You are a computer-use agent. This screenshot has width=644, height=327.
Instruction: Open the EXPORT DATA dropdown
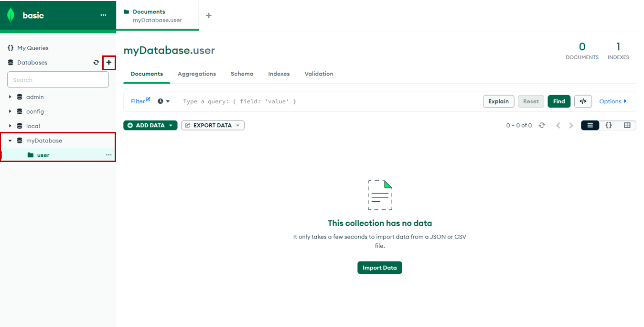(x=213, y=125)
